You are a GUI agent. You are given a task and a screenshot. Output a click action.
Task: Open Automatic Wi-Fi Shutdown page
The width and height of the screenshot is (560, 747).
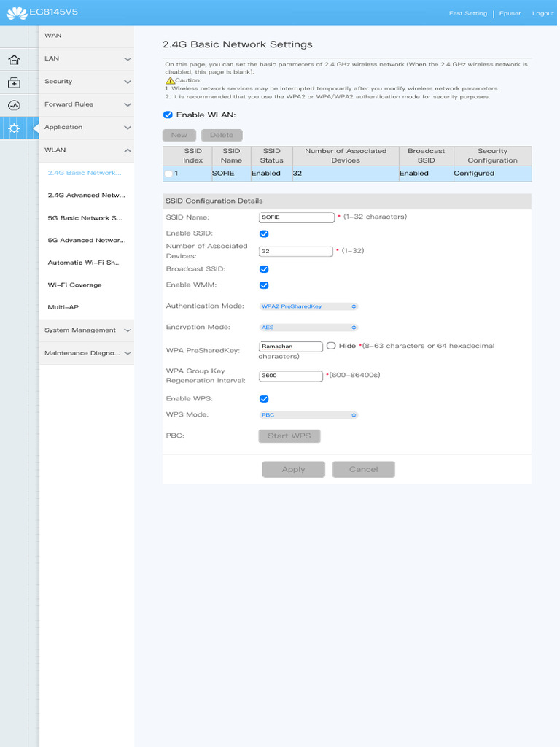85,263
